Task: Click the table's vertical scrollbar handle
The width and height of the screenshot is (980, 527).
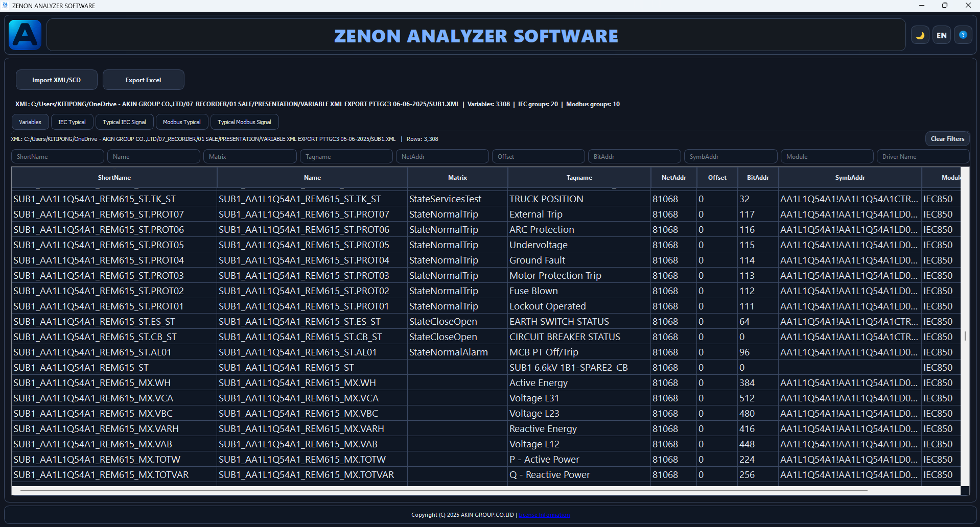Action: click(x=965, y=336)
